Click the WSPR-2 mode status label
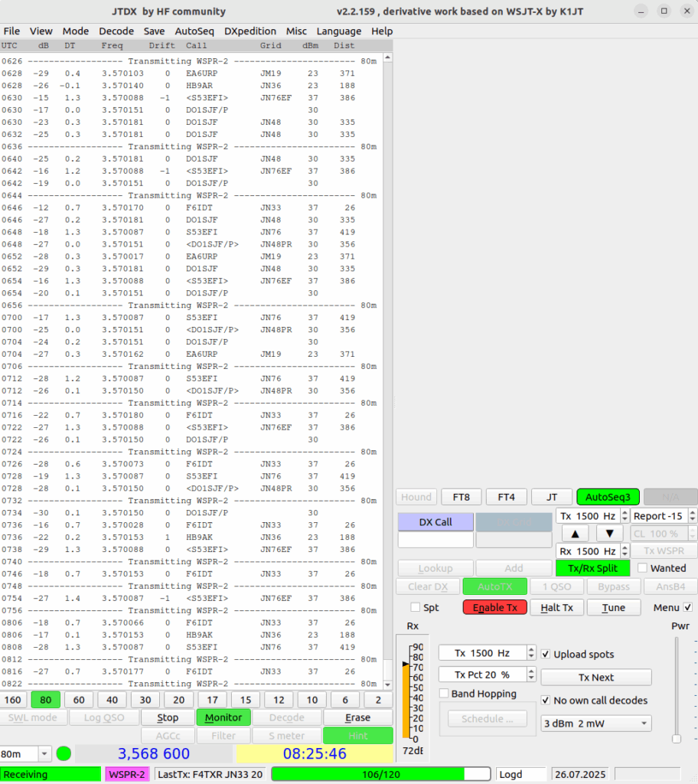The height and width of the screenshot is (784, 698). click(127, 775)
